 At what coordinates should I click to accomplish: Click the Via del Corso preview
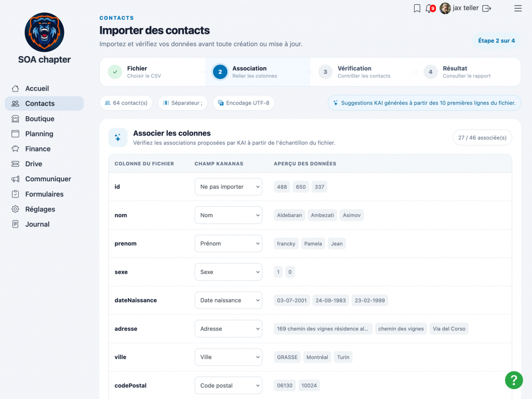tap(449, 329)
